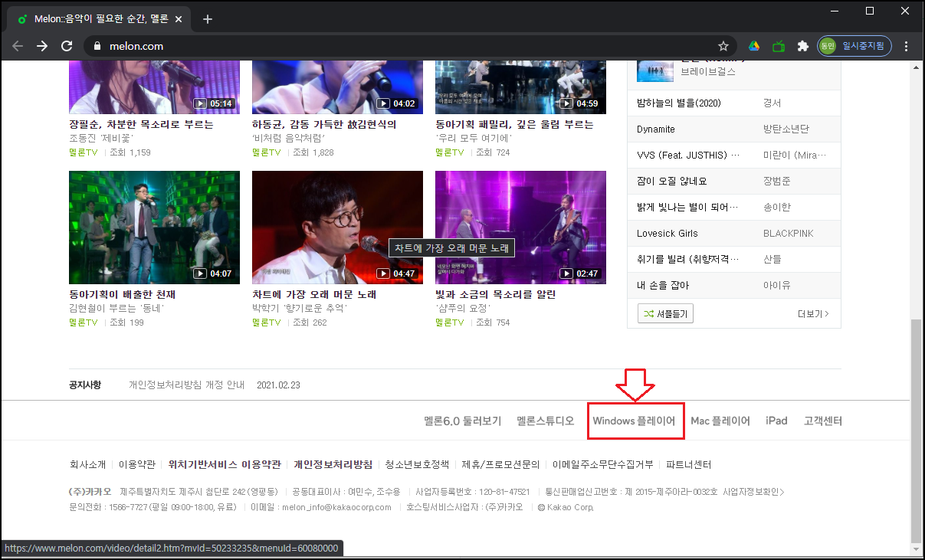Open video title 빛과 소금의 목소리를 알린
925x560 pixels.
[495, 294]
